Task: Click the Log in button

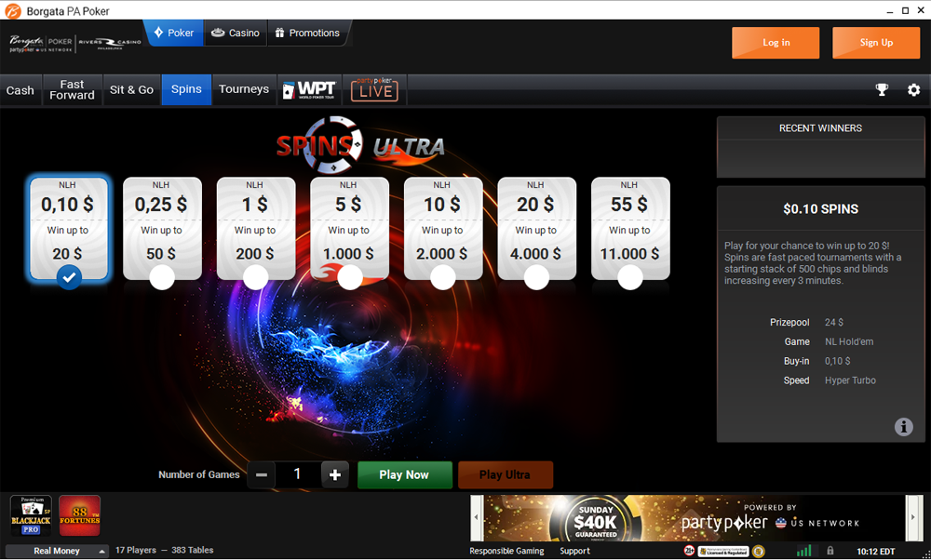Action: pyautogui.click(x=776, y=43)
